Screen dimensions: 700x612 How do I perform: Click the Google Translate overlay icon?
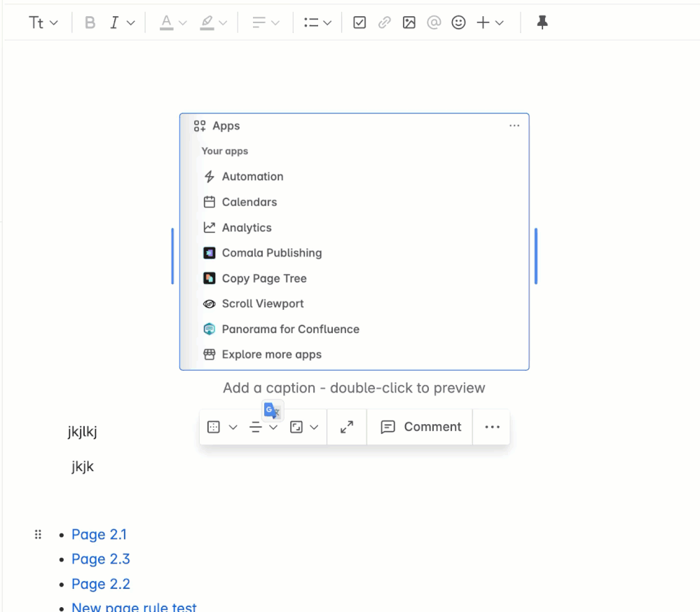272,411
